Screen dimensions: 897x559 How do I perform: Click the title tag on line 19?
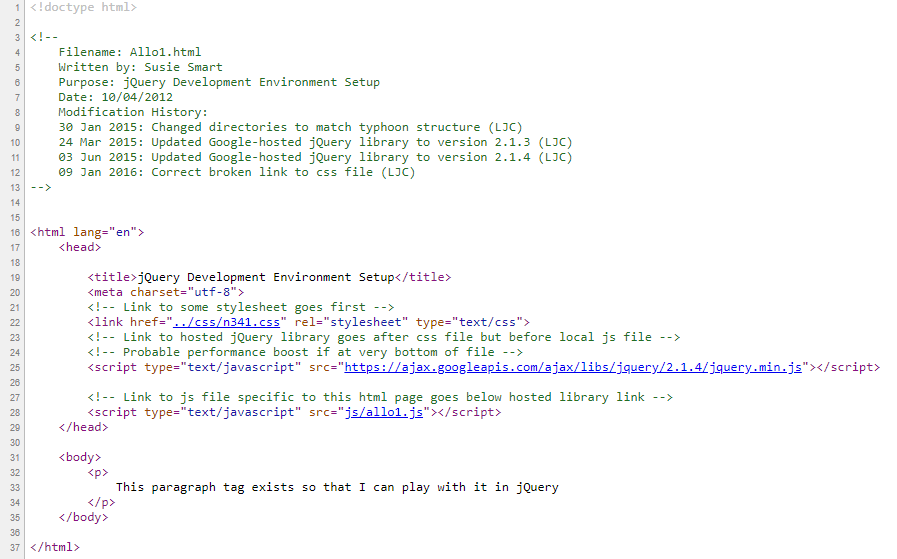pos(269,277)
